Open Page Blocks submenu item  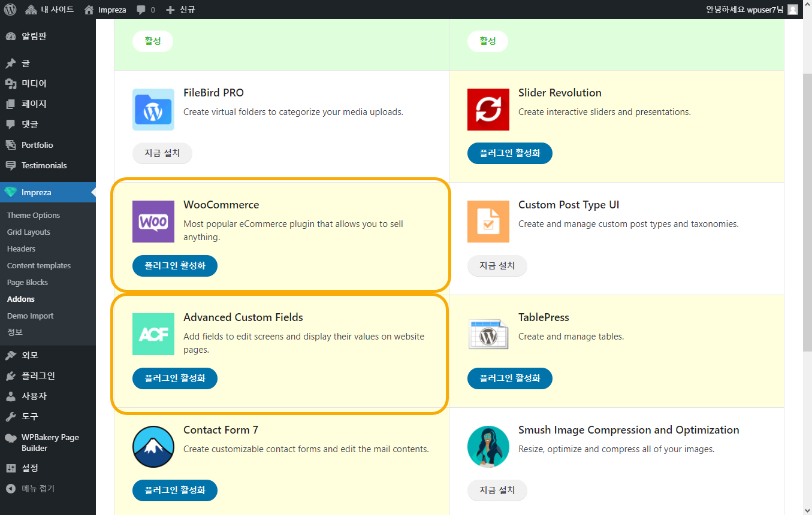point(28,283)
